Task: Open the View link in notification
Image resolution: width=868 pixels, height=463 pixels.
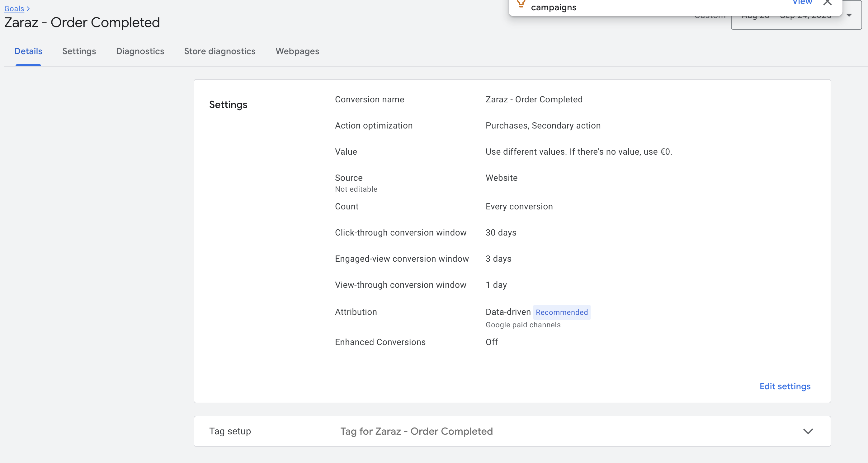Action: [802, 3]
